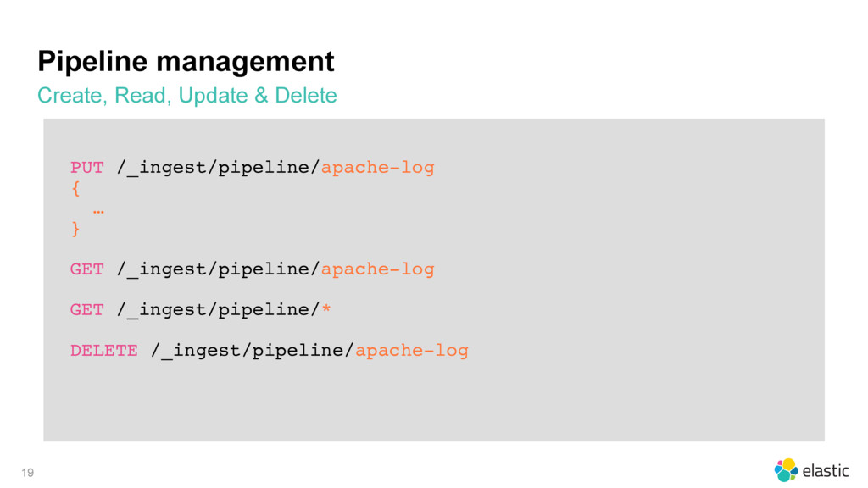The height and width of the screenshot is (488, 868).
Task: Click /_ingest/pipeline/ path in the DELETE line
Action: 253,351
